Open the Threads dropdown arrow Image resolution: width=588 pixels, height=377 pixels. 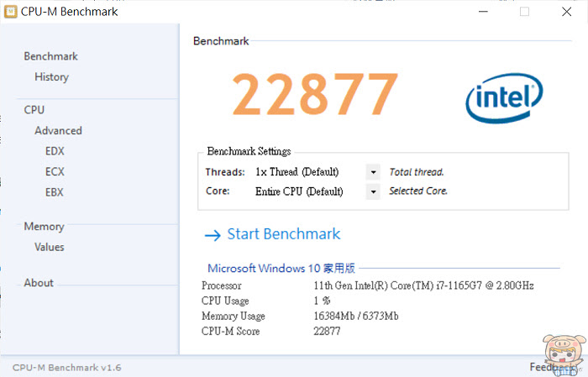point(373,172)
